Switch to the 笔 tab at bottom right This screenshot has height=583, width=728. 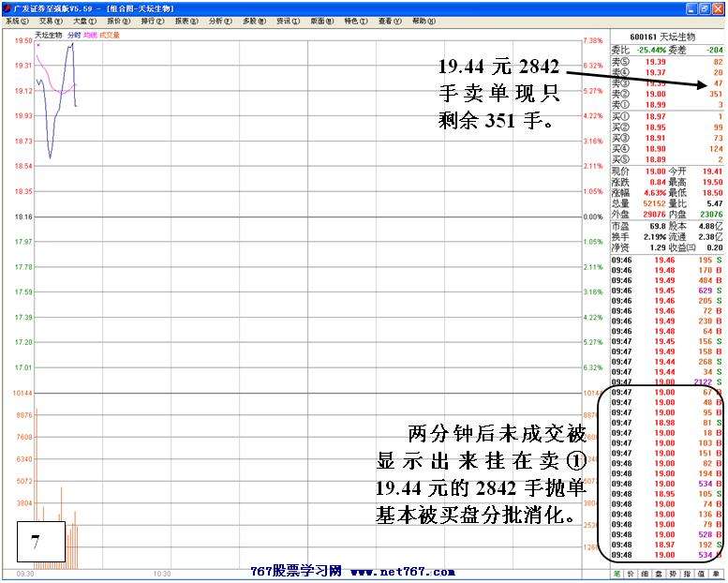click(x=617, y=572)
